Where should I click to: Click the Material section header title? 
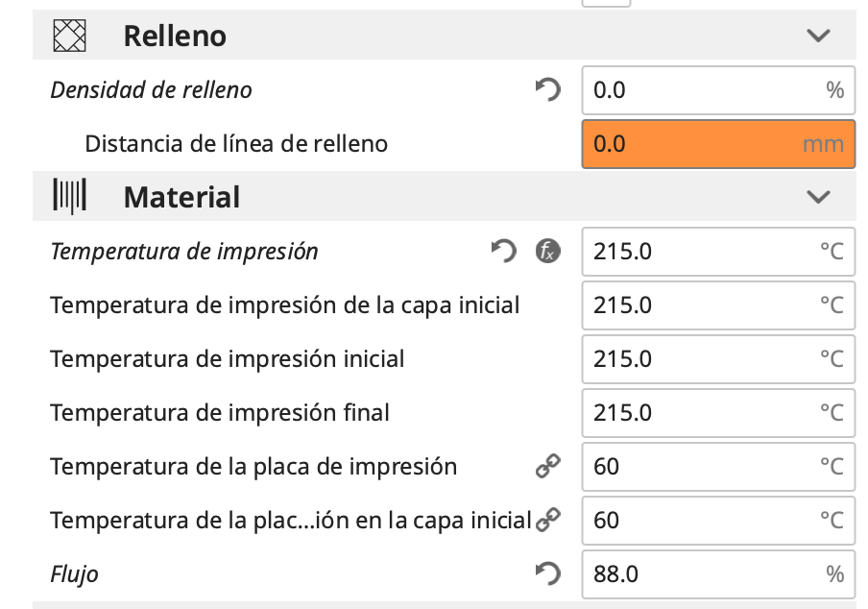[x=181, y=197]
